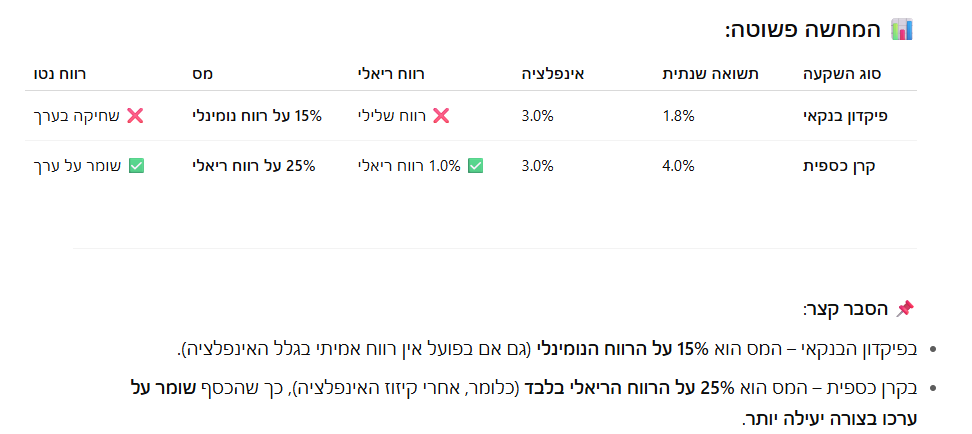The image size is (972, 434).
Task: Click the 25% על רווח ריאלי cell
Action: tap(253, 166)
